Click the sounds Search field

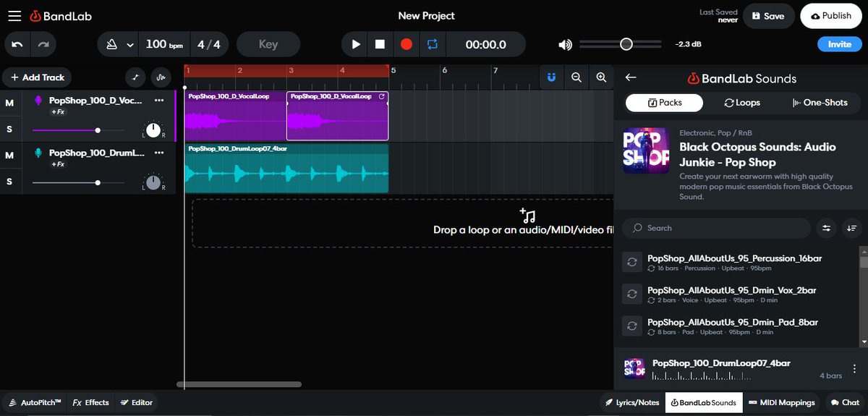pyautogui.click(x=716, y=228)
